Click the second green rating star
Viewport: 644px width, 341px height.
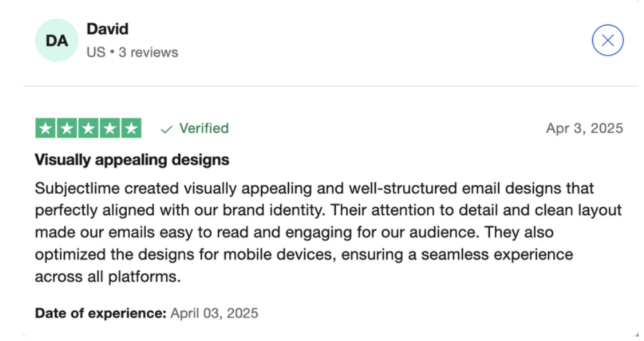[67, 129]
